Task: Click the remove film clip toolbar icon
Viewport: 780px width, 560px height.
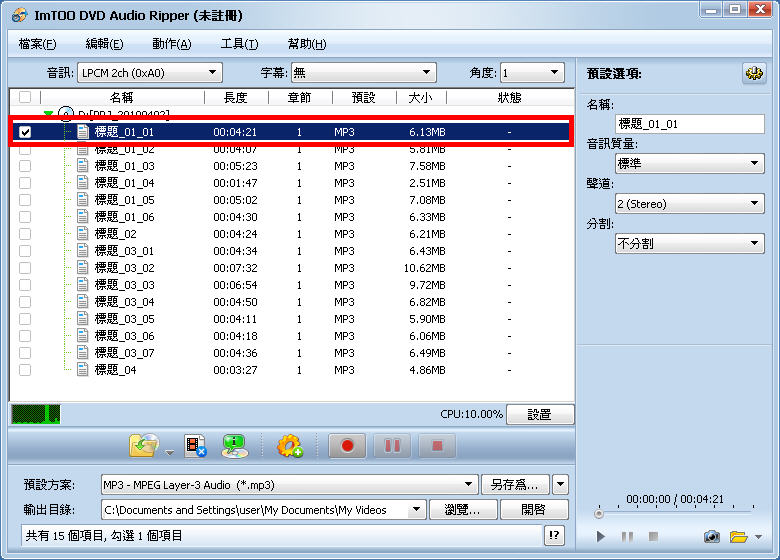Action: point(196,446)
